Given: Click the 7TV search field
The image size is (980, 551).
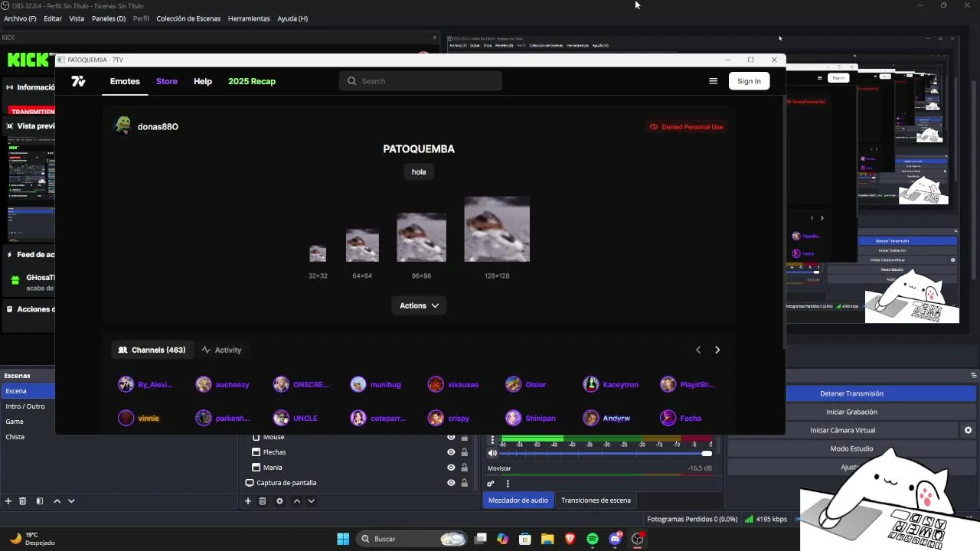Looking at the screenshot, I should pos(420,81).
